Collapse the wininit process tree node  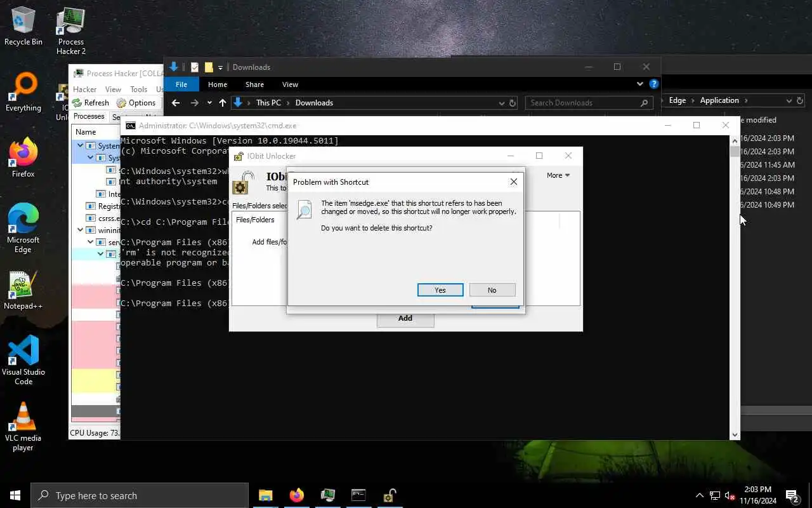[80, 230]
